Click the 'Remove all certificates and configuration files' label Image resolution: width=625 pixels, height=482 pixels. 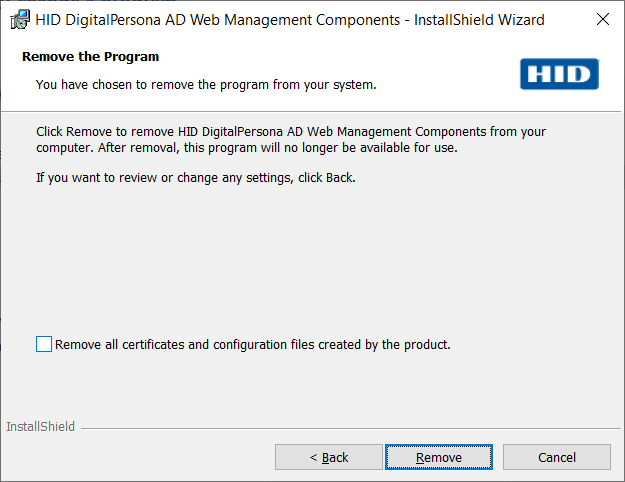[253, 345]
